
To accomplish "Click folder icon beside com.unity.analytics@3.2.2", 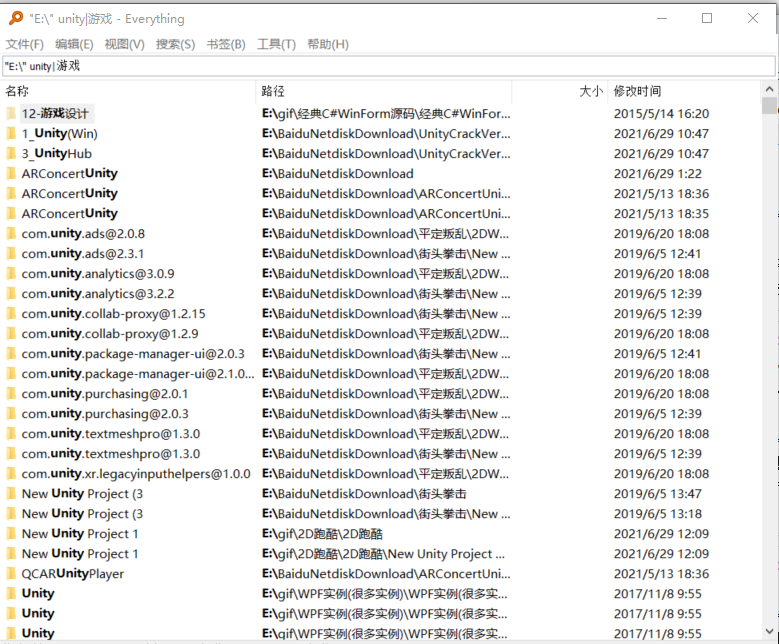I will pyautogui.click(x=11, y=294).
